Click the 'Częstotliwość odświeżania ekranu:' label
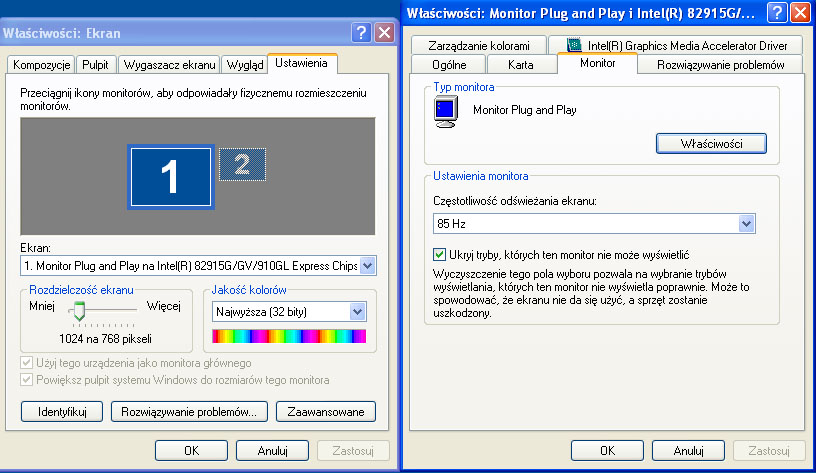 pos(515,201)
